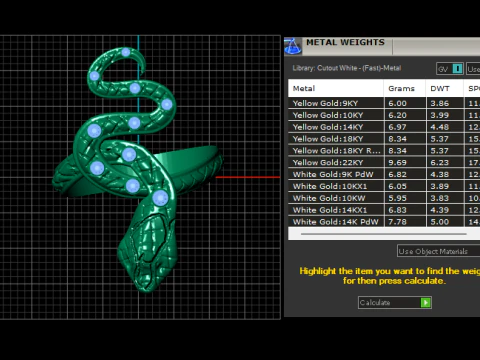Click the Grams column header
Viewport: 480px width, 360px height.
click(405, 88)
